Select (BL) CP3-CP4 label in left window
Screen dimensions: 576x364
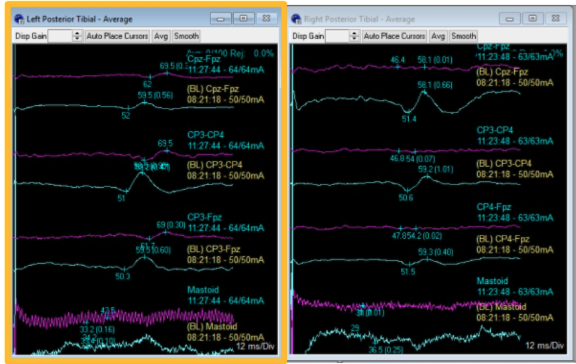tap(226, 170)
